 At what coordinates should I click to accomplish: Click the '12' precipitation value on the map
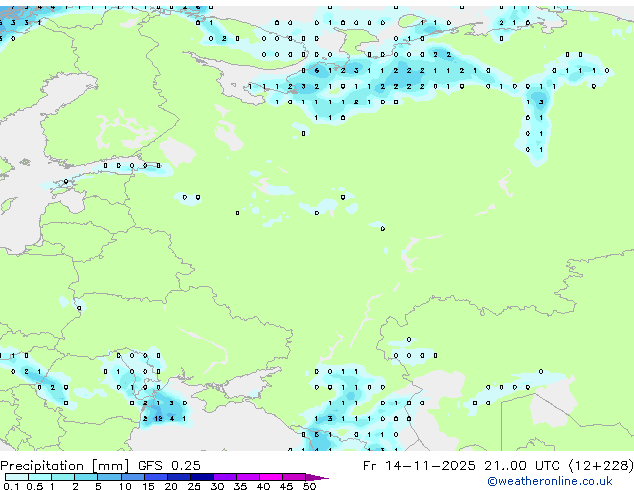coord(158,418)
